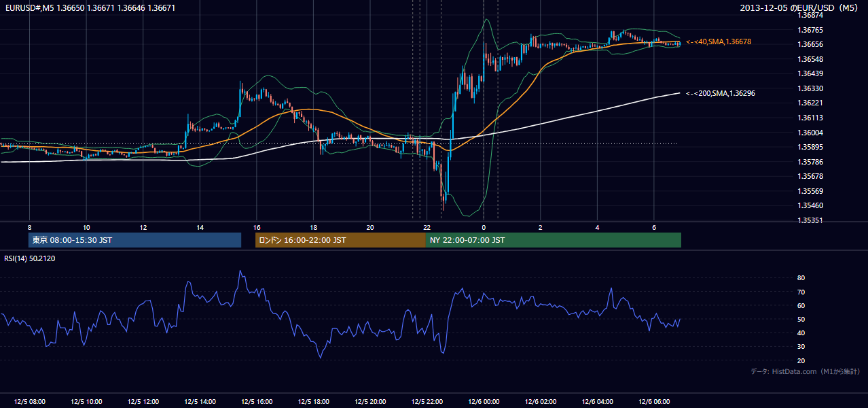Click hour label 12 below price chart
The image size is (868, 408).
[x=143, y=227]
